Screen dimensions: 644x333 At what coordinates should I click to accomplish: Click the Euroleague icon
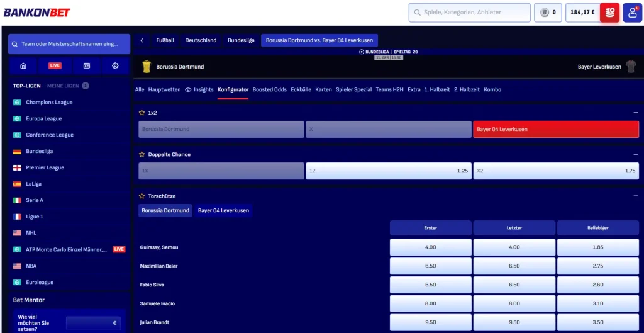17,283
